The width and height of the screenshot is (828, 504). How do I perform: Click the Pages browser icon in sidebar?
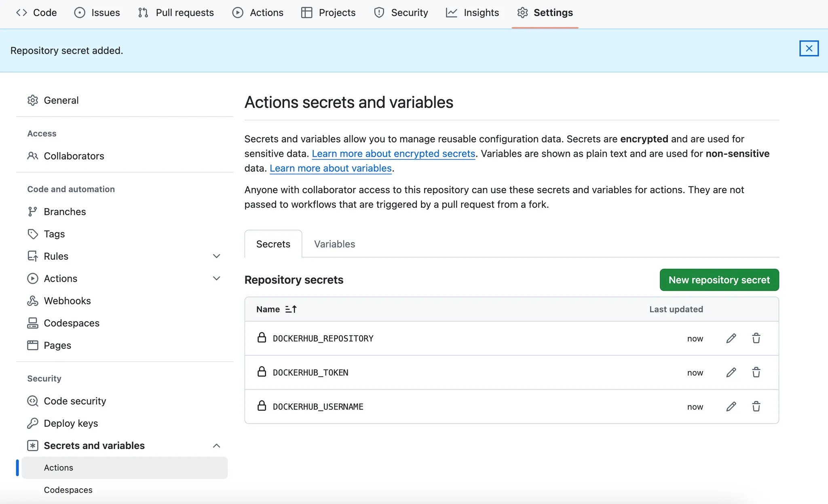tap(33, 345)
